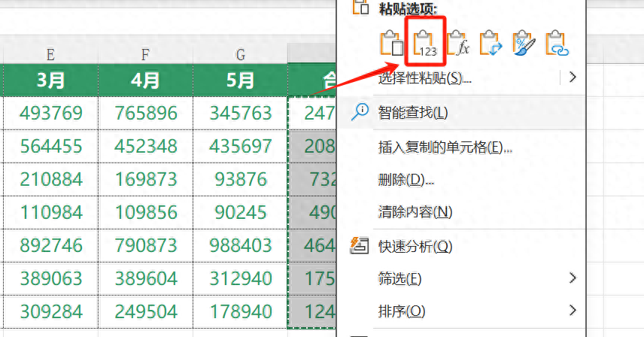Select cell with value 178940
644x337 pixels.
(x=240, y=312)
